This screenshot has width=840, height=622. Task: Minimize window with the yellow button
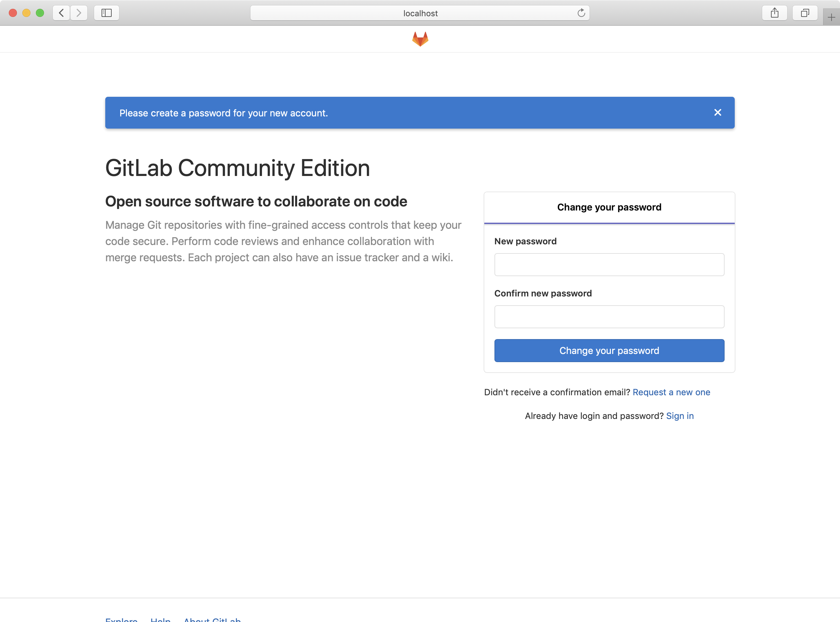26,13
